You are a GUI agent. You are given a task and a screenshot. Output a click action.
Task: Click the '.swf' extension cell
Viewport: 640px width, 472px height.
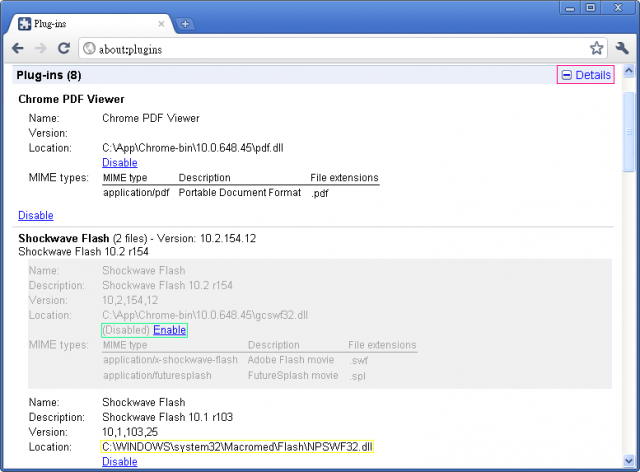[358, 360]
